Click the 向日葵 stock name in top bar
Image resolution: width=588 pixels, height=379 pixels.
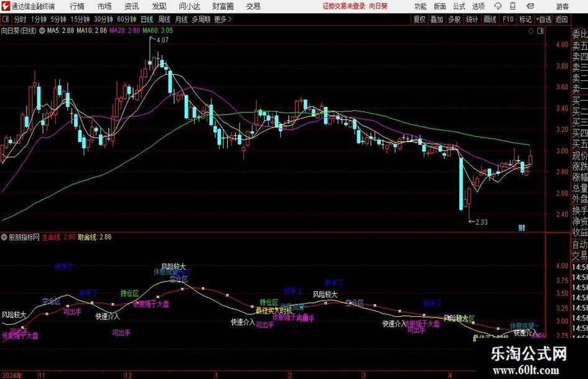click(378, 6)
